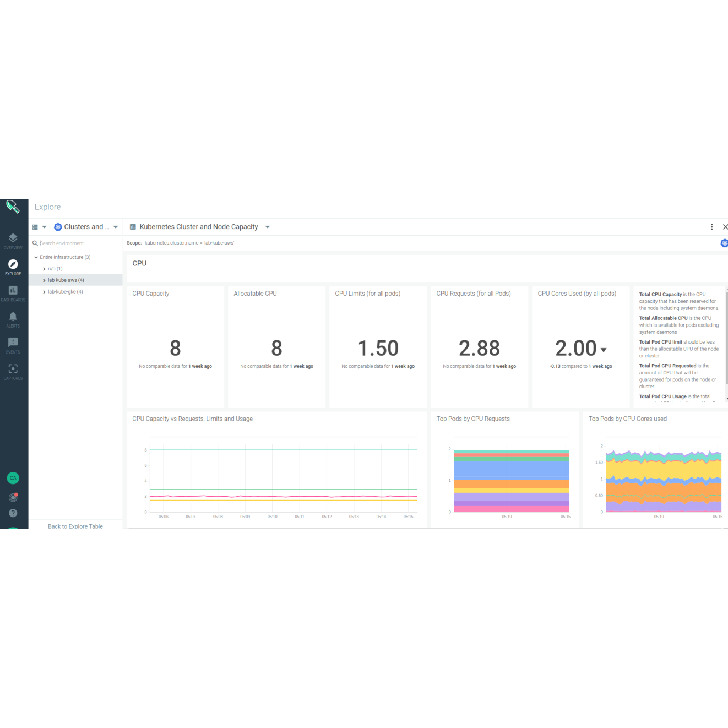Go to Alerts via bell icon
Screen dimensions: 728x728
pos(13,318)
